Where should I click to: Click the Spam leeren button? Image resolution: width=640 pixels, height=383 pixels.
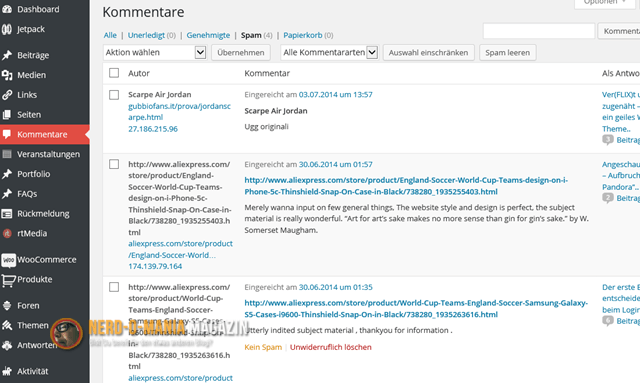(507, 53)
